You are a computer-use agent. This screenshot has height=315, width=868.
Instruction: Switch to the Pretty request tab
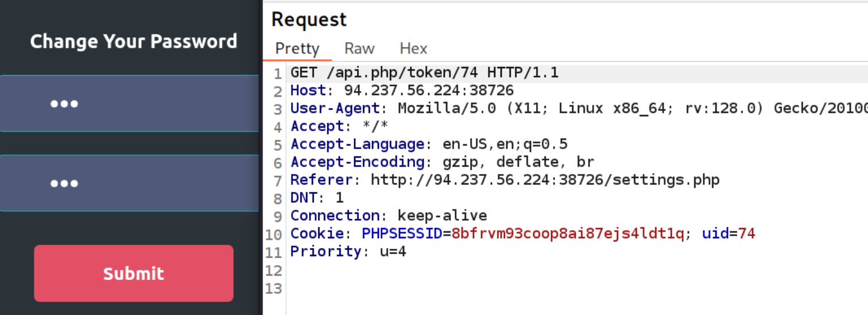[297, 49]
